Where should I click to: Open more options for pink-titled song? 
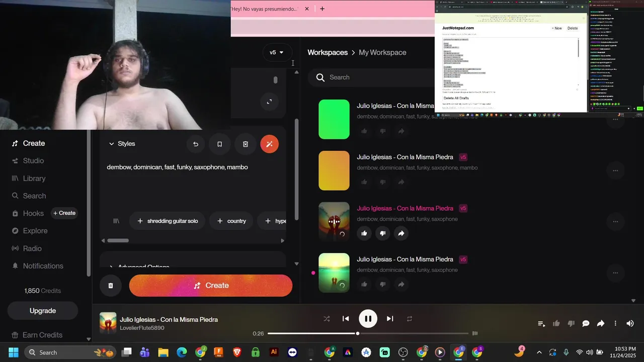click(615, 221)
